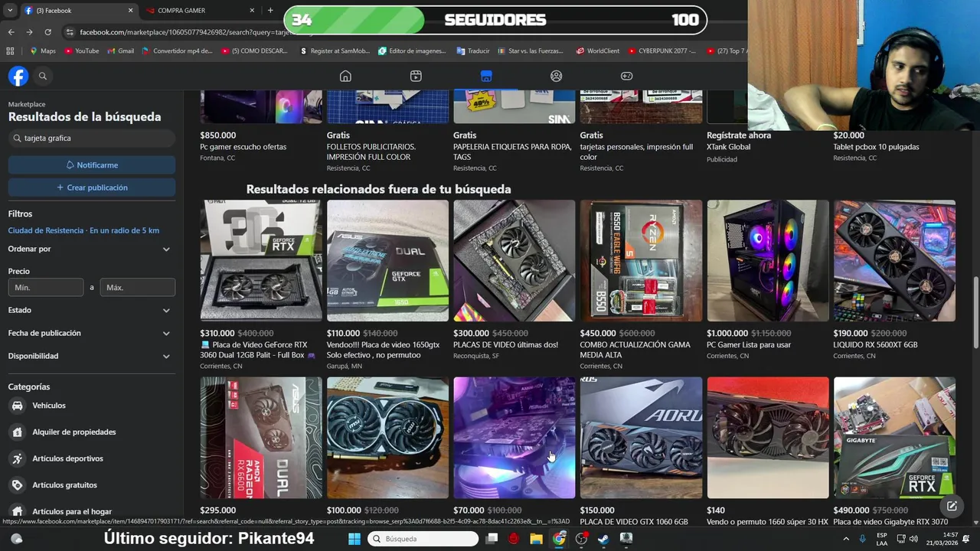Click Crear publicación button
The height and width of the screenshot is (551, 980).
click(x=92, y=187)
